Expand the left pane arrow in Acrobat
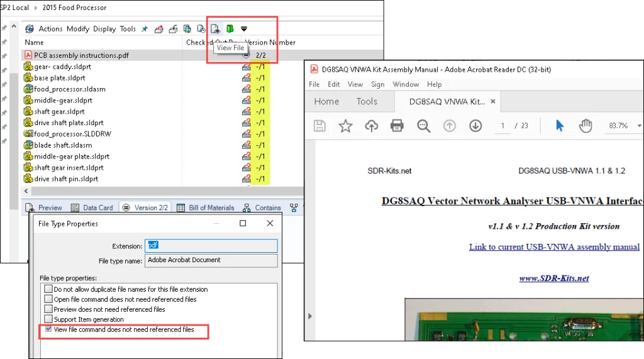The image size is (644, 359). (309, 316)
